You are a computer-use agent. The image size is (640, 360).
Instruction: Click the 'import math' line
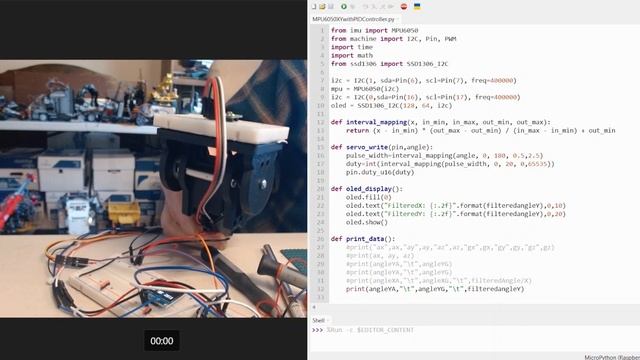click(351, 56)
